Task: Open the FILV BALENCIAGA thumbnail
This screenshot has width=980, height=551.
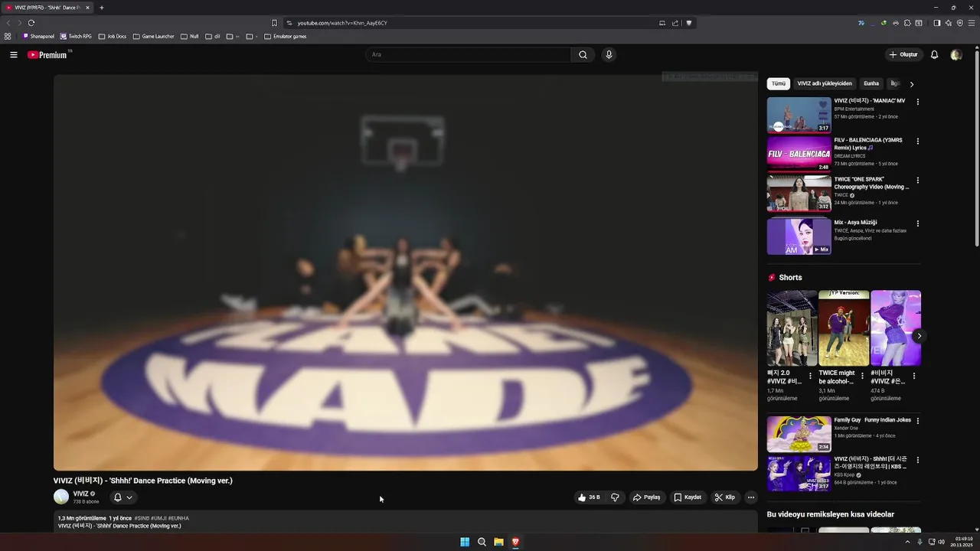Action: 799,154
